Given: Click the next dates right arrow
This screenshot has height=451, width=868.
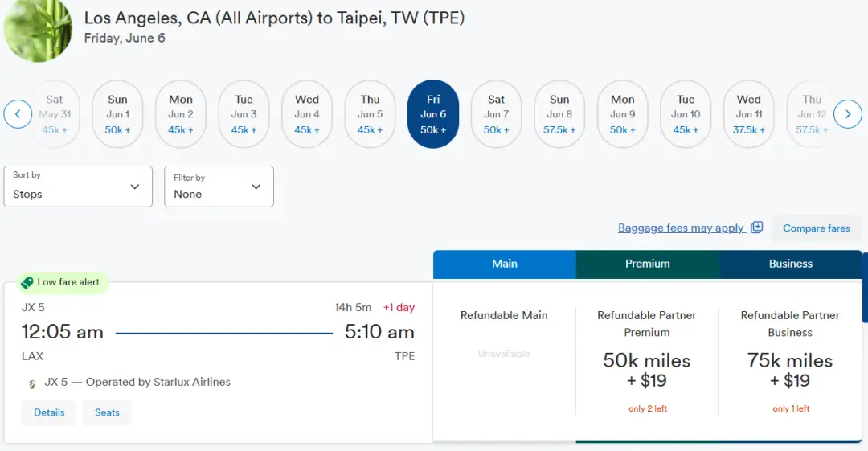Looking at the screenshot, I should pos(847,114).
